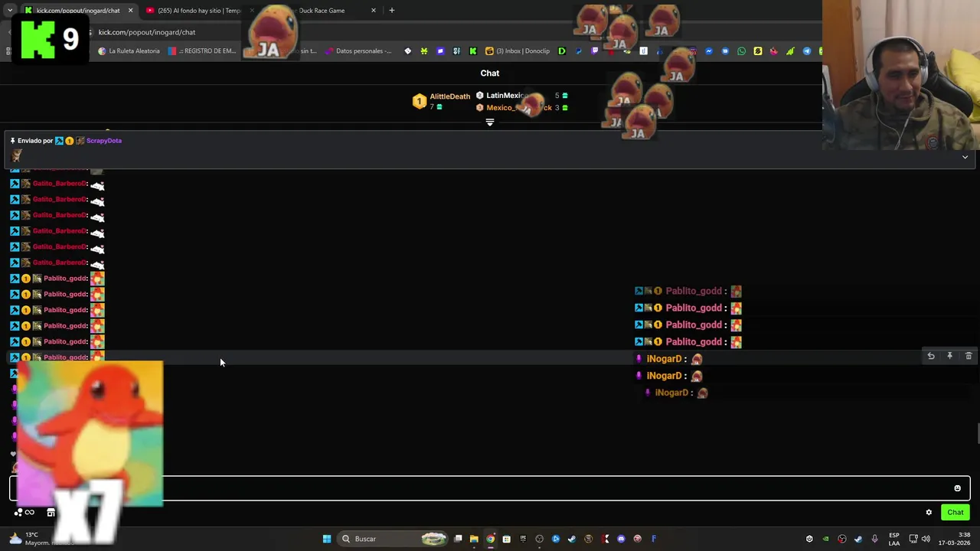Close the Duck Race Game tab
This screenshot has width=980, height=551.
coord(374,11)
